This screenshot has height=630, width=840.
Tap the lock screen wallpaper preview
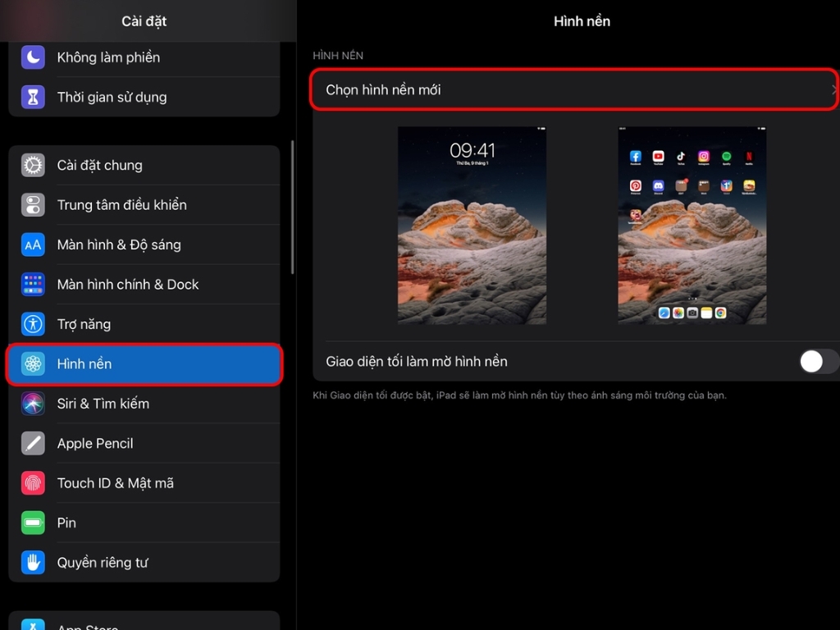pos(472,225)
